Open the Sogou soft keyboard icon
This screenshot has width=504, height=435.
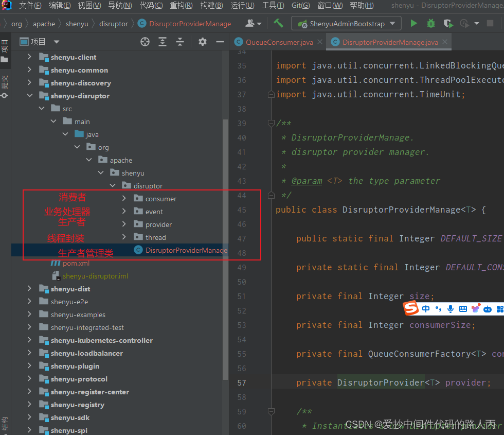click(x=463, y=309)
